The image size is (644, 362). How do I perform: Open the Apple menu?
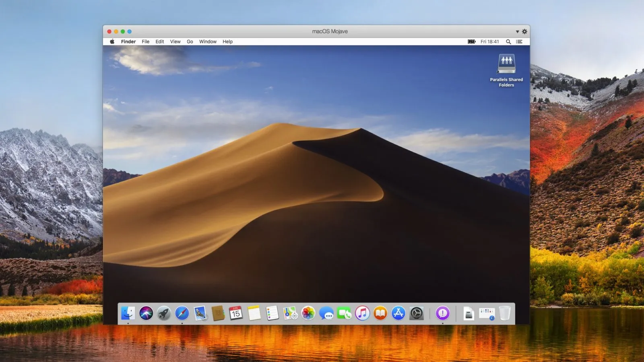click(112, 41)
